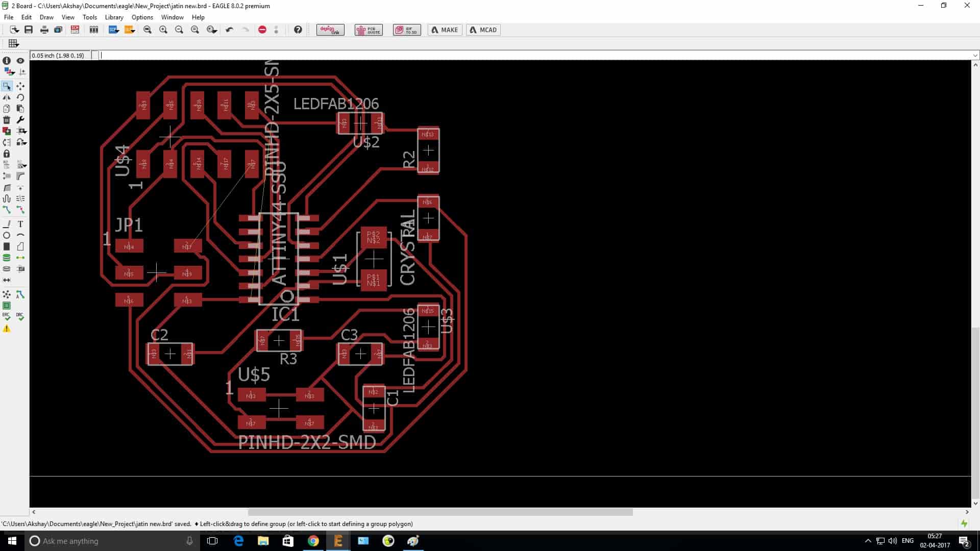Expand the command line history dropdown
Image resolution: width=980 pixels, height=551 pixels.
click(x=975, y=55)
